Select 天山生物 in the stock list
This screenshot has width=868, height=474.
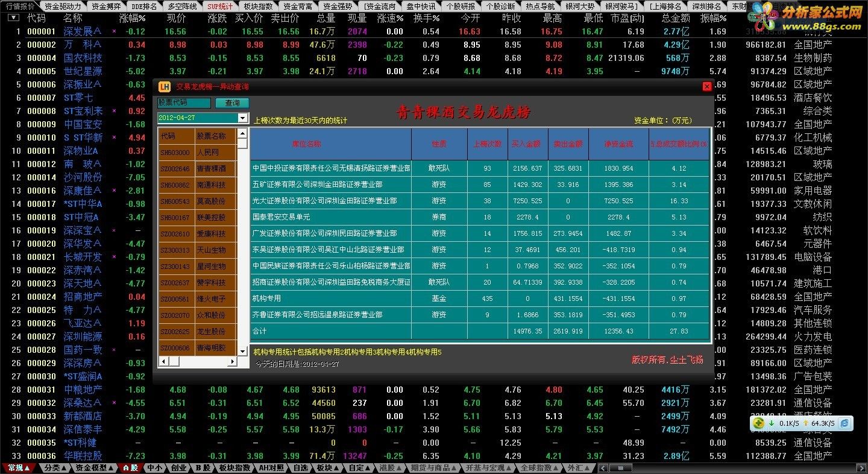pyautogui.click(x=211, y=250)
